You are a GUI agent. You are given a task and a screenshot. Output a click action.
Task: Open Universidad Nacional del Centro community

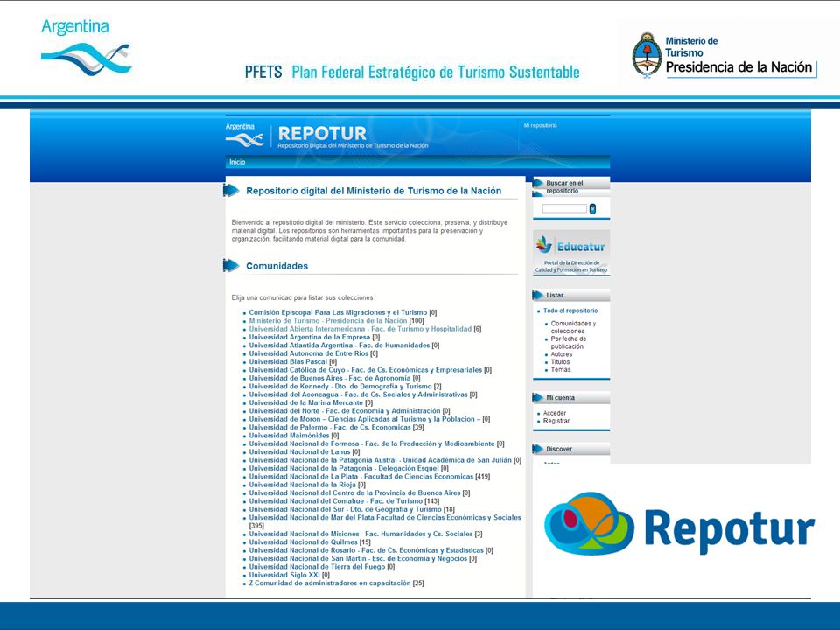(x=354, y=493)
